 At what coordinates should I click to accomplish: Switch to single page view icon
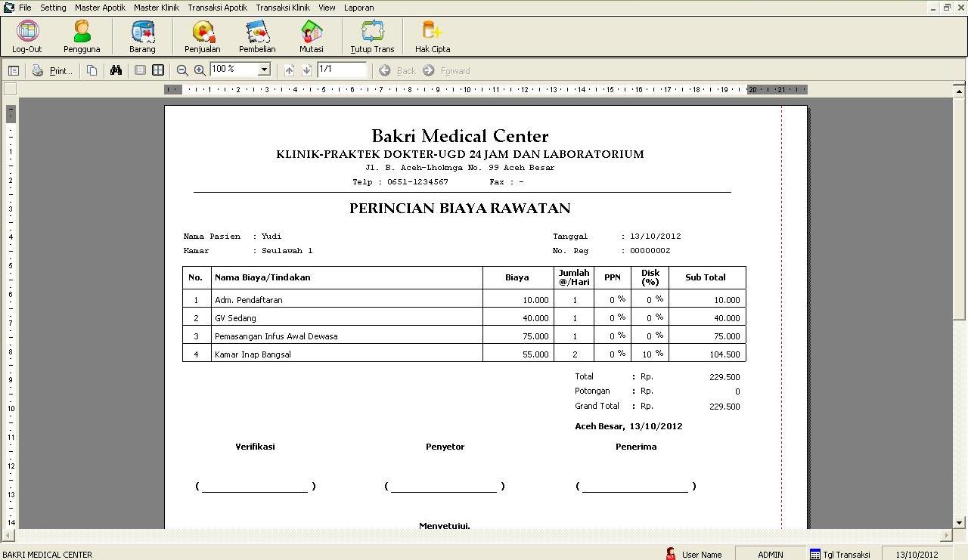tap(140, 70)
